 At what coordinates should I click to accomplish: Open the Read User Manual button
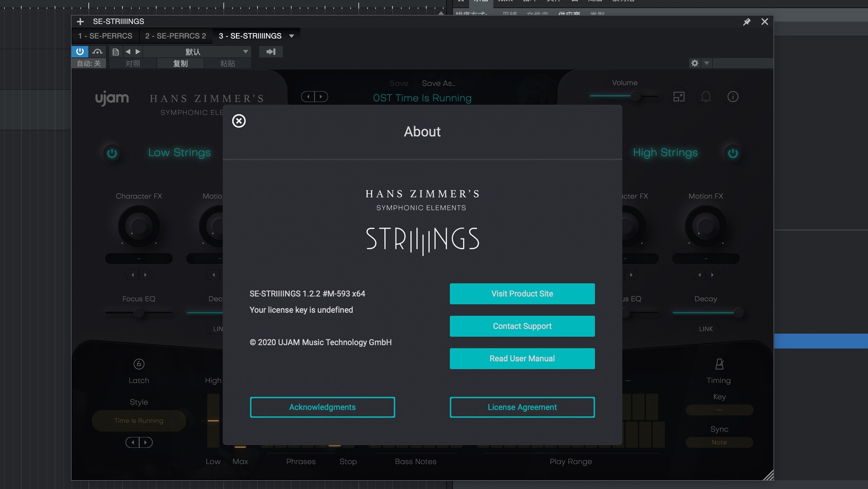coord(522,359)
